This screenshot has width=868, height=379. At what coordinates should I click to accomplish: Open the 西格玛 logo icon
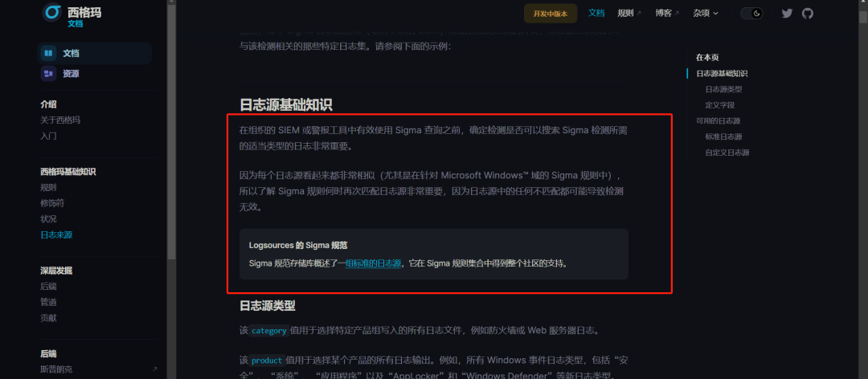point(52,13)
